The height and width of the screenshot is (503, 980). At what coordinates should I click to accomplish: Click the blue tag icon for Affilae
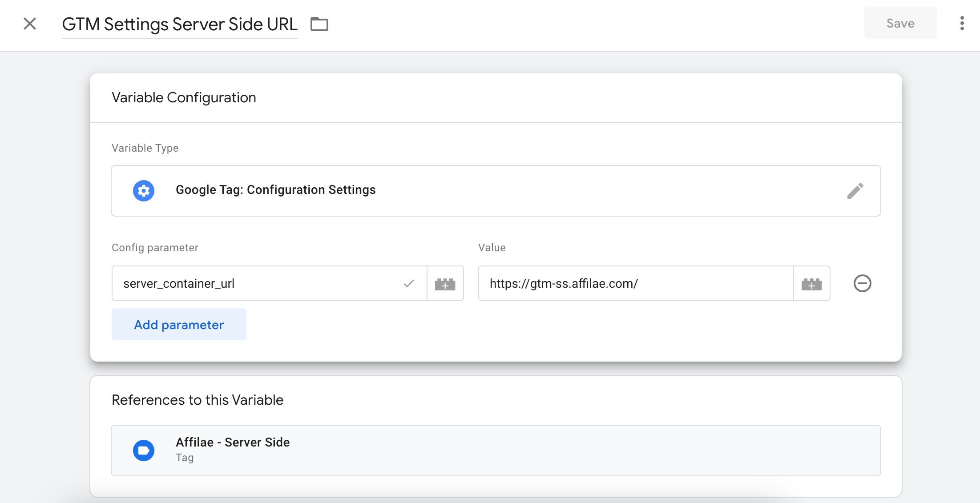point(144,451)
